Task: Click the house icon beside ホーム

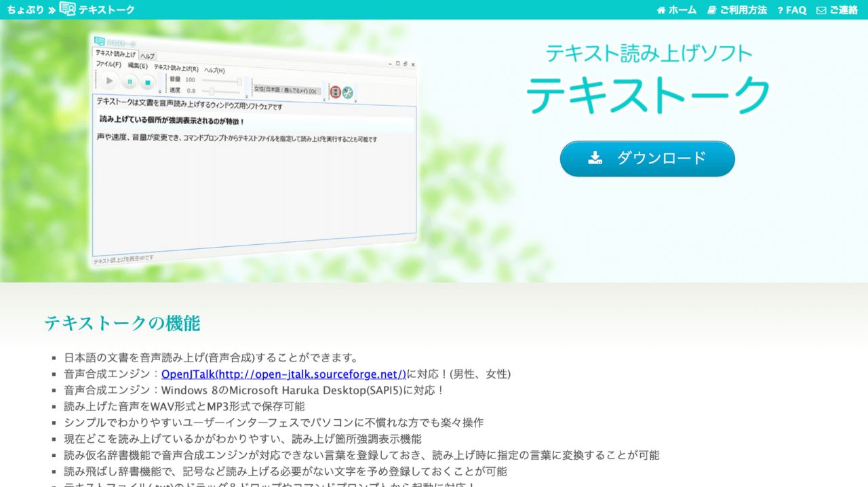Action: (661, 10)
